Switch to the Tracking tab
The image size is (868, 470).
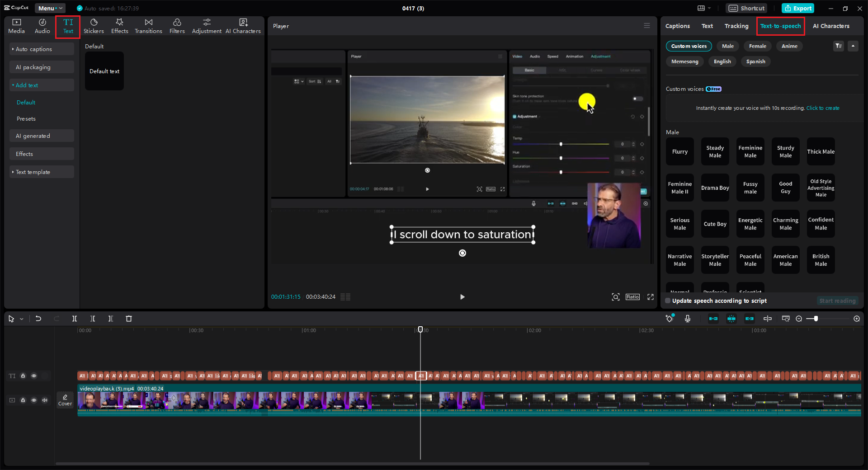click(x=736, y=26)
